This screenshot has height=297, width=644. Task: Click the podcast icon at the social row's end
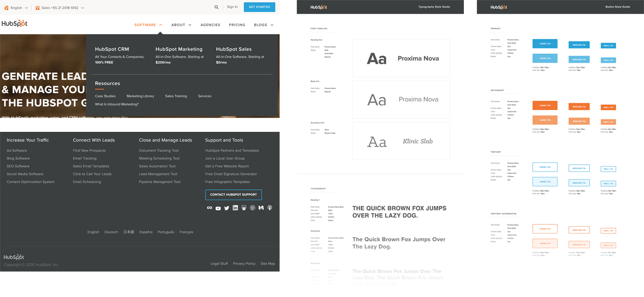point(269,208)
